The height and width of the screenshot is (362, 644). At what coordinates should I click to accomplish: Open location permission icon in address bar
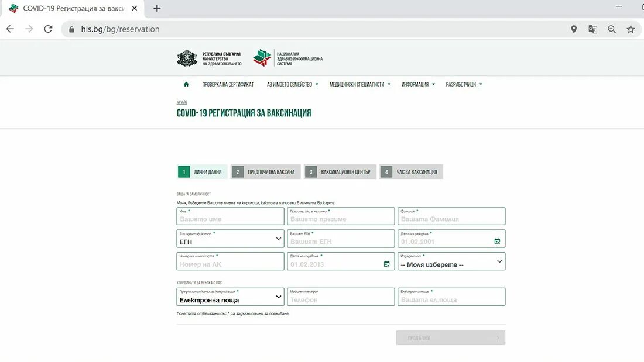(574, 29)
